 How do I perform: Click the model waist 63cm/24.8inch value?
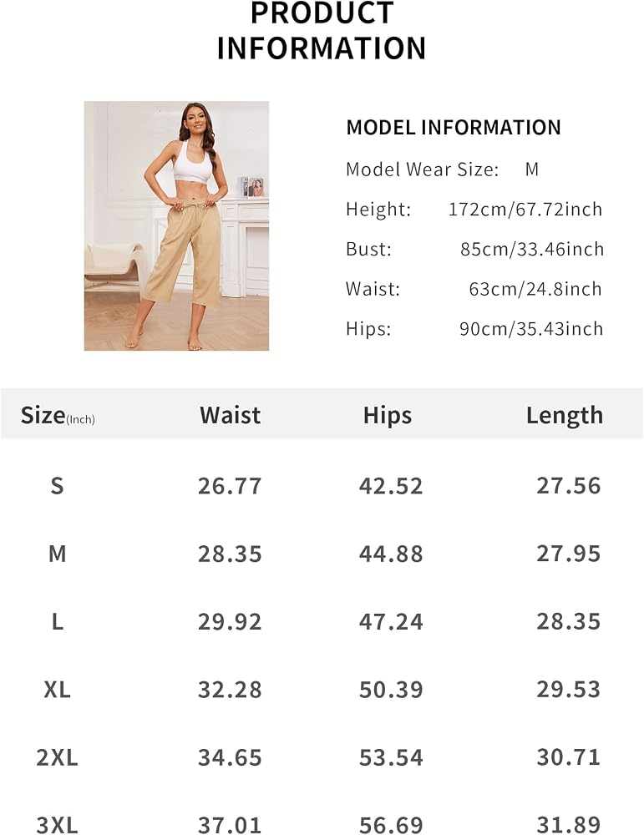535,289
